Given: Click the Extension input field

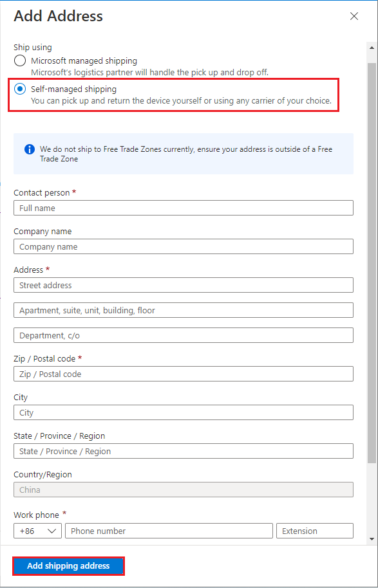Looking at the screenshot, I should (x=314, y=531).
